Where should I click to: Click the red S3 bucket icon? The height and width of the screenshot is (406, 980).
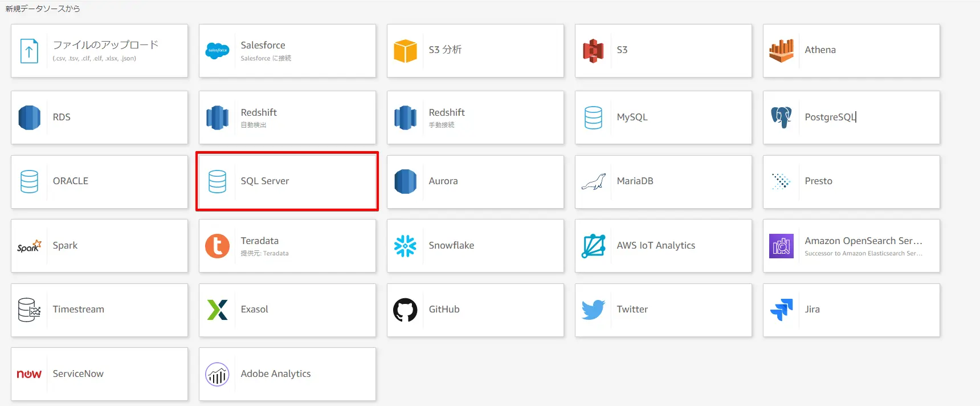coord(593,51)
